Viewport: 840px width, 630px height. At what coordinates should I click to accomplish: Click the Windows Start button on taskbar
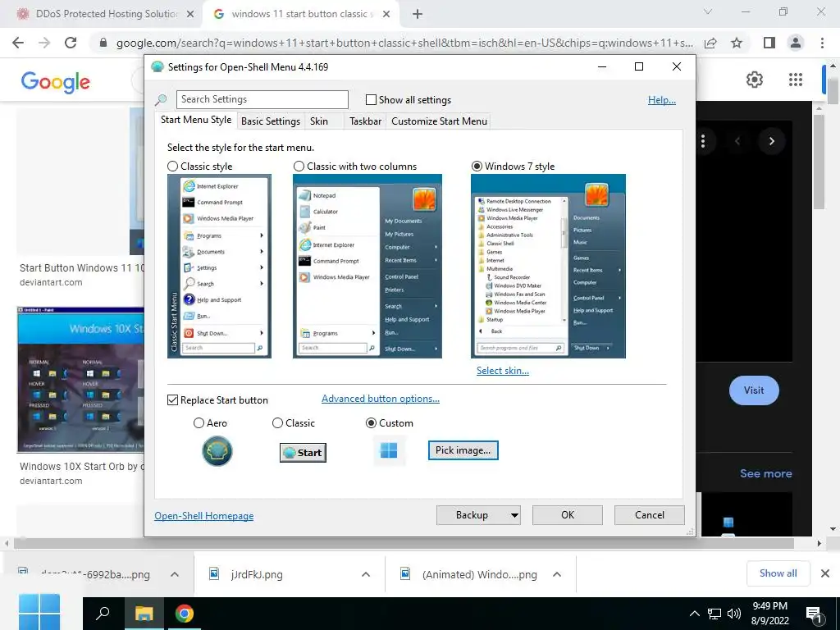(x=39, y=611)
